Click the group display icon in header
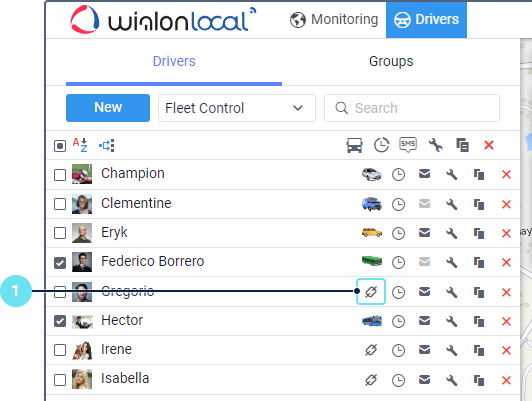 pos(107,146)
